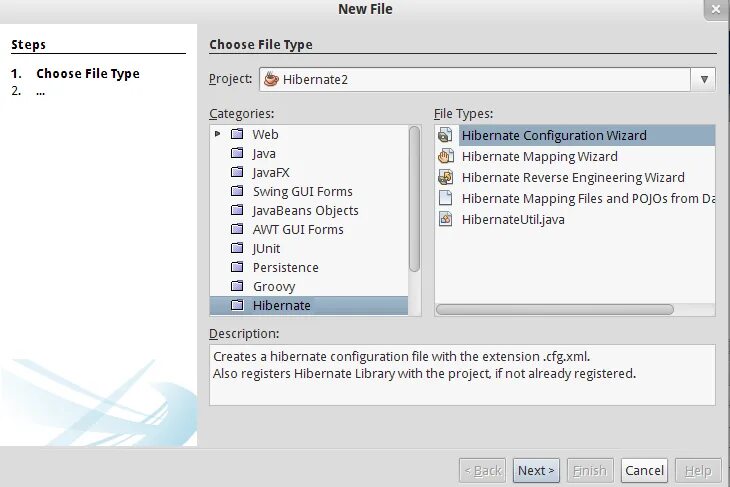
Task: Click the Web category folder icon
Action: tap(237, 134)
